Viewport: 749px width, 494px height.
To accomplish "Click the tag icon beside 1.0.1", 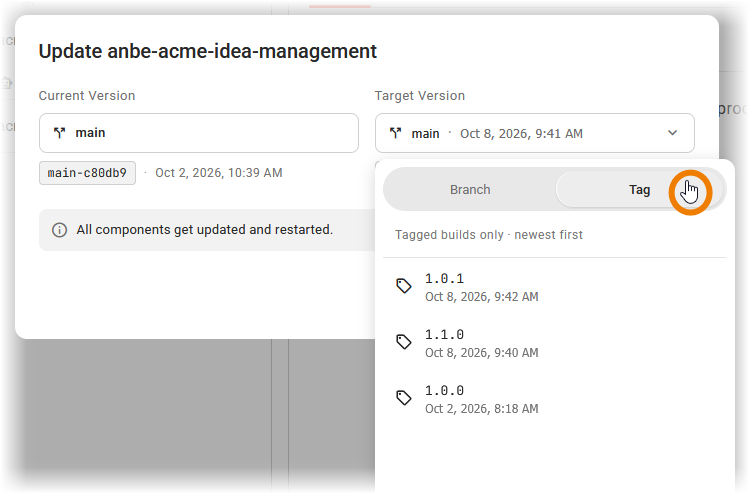I will [x=404, y=286].
